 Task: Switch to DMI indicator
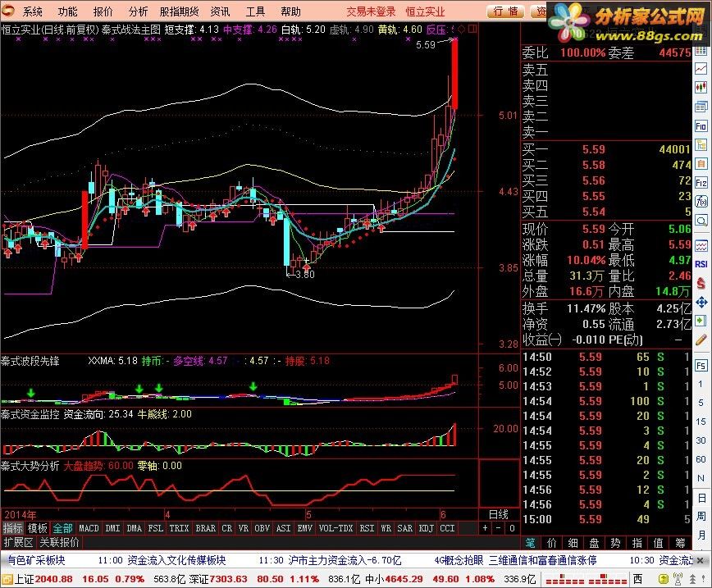click(112, 528)
